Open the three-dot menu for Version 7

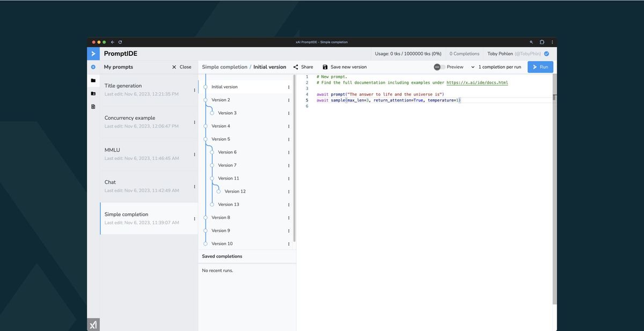[289, 165]
